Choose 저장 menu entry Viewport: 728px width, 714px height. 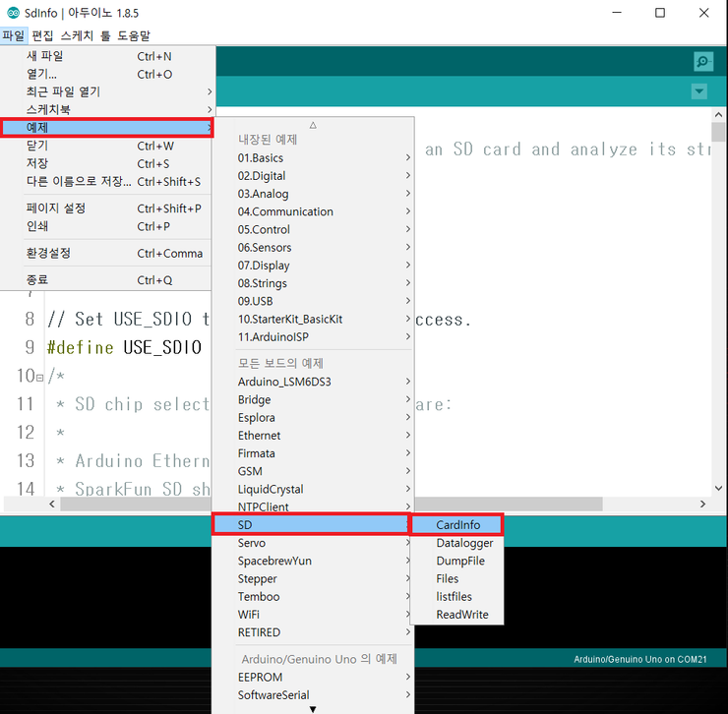tap(107, 163)
